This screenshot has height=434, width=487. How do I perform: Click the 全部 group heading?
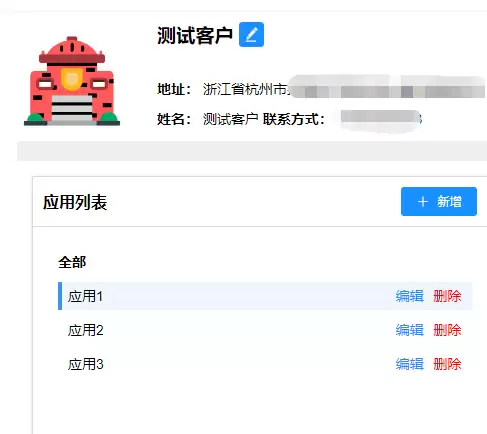click(x=72, y=262)
